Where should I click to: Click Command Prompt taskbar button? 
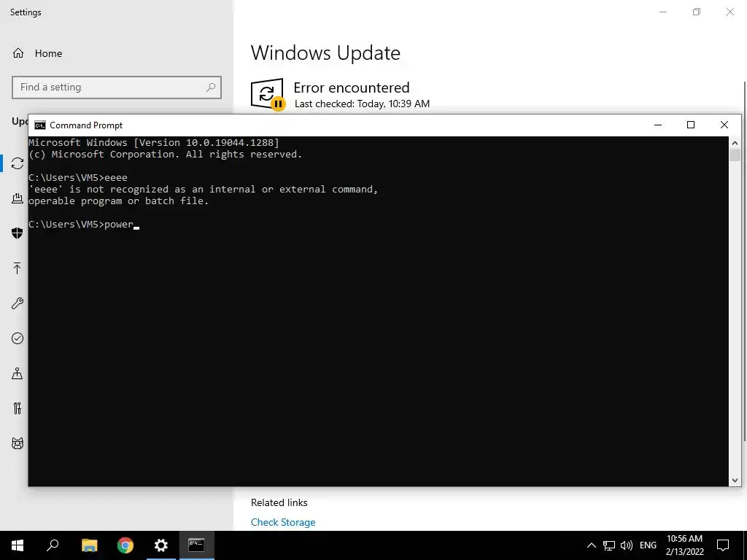tap(196, 545)
